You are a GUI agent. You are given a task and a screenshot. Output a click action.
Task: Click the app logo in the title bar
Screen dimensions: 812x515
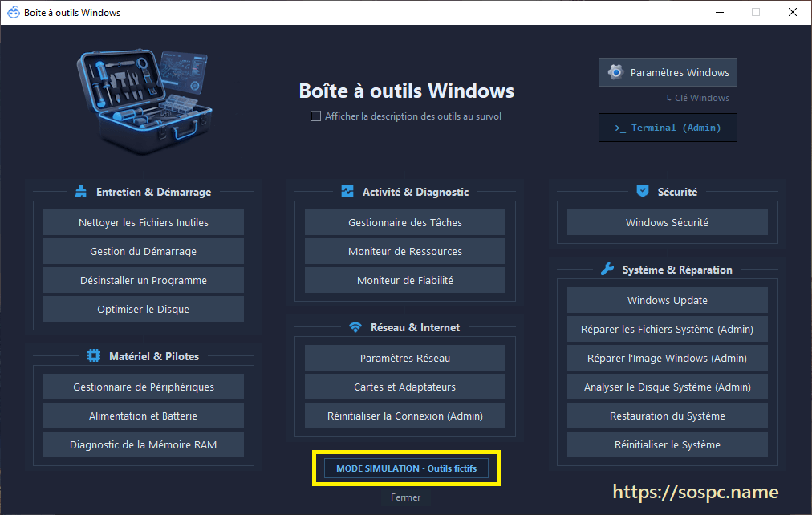tap(14, 12)
